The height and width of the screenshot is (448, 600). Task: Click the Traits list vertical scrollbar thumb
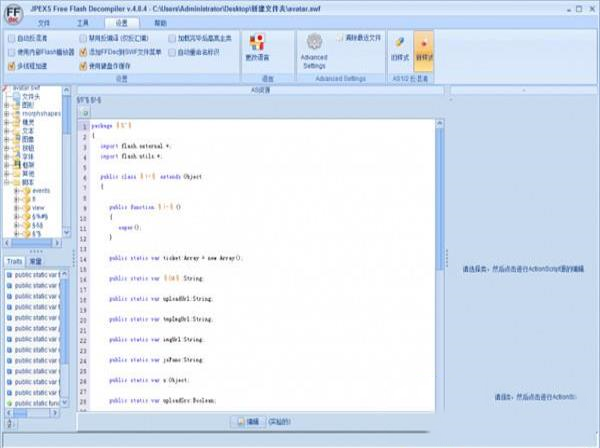click(x=64, y=321)
